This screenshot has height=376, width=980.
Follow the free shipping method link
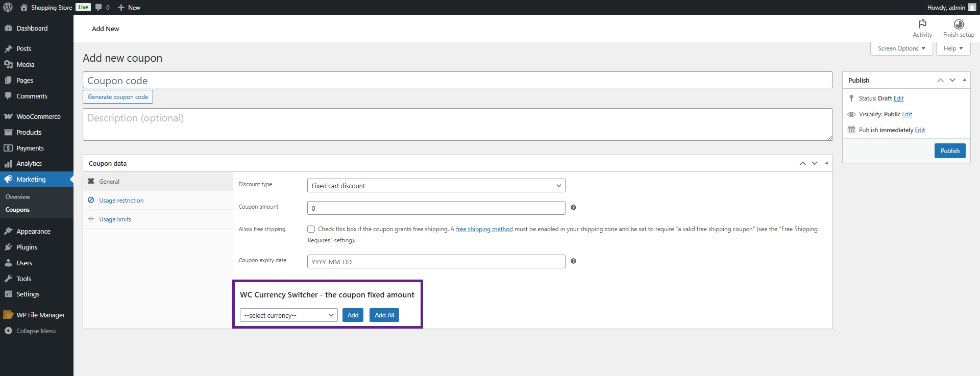484,229
